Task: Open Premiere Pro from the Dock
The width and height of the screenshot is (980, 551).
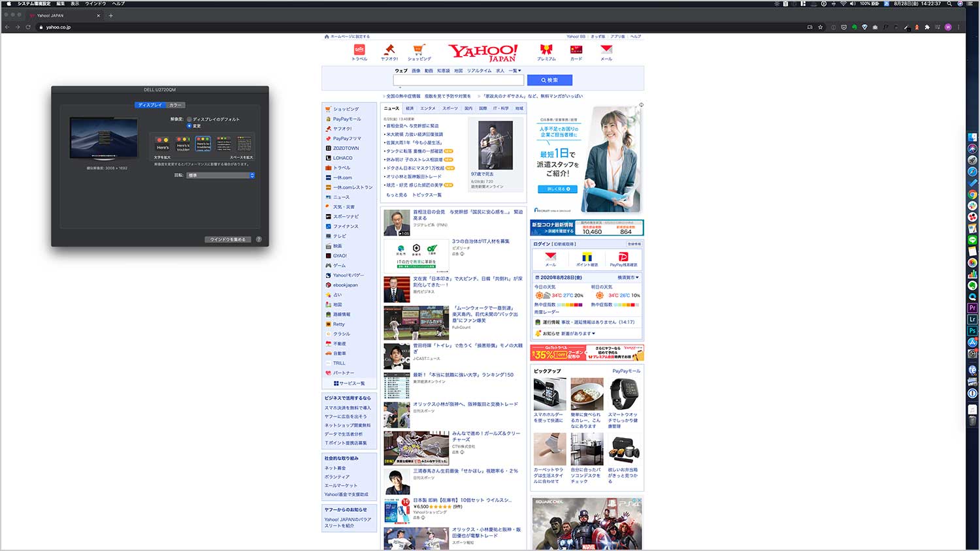Action: (973, 307)
